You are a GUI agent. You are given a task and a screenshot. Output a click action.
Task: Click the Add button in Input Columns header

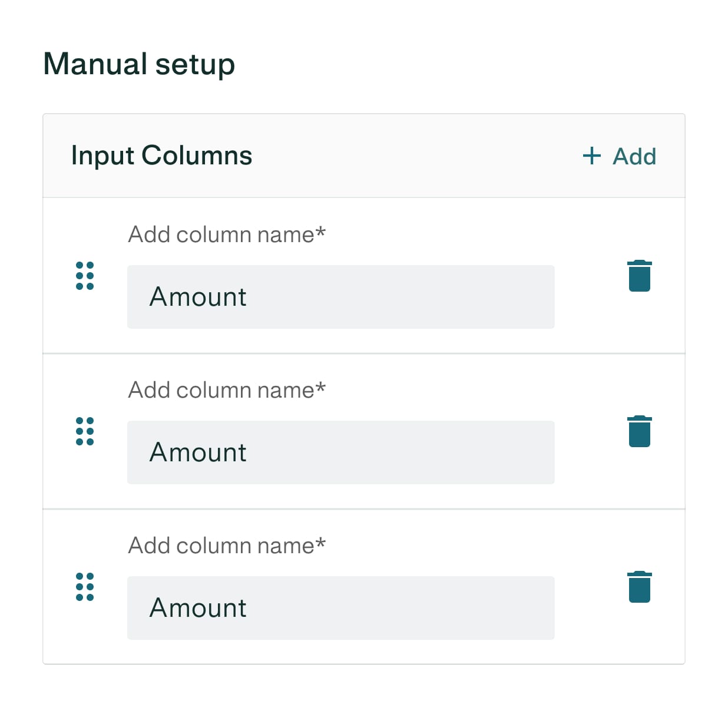(x=619, y=156)
